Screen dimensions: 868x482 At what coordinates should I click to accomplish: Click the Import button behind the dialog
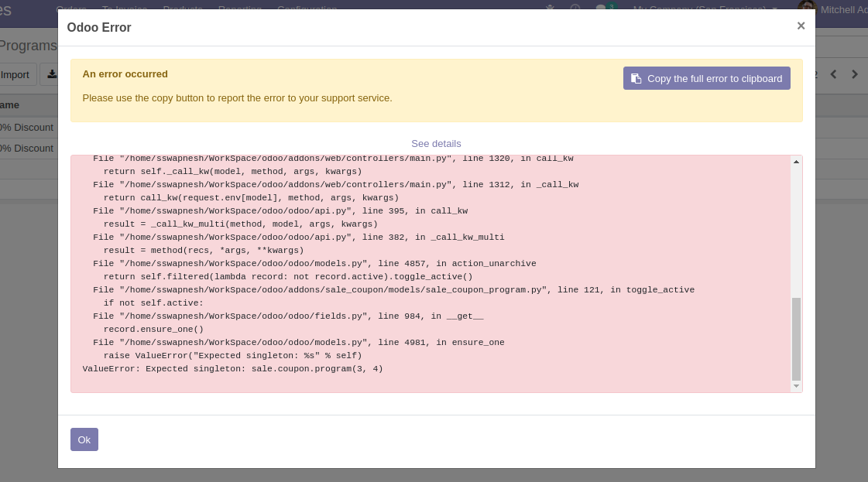coord(15,75)
